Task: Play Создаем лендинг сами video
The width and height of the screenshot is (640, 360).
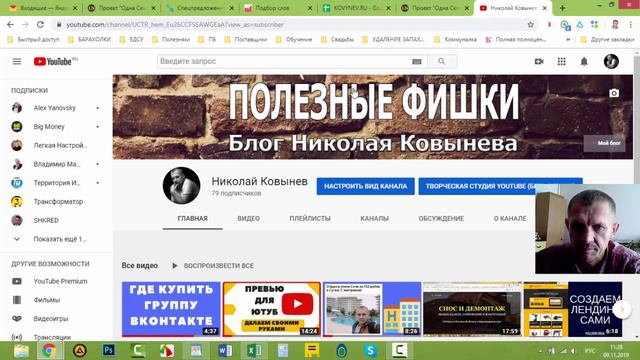Action: coord(573,309)
